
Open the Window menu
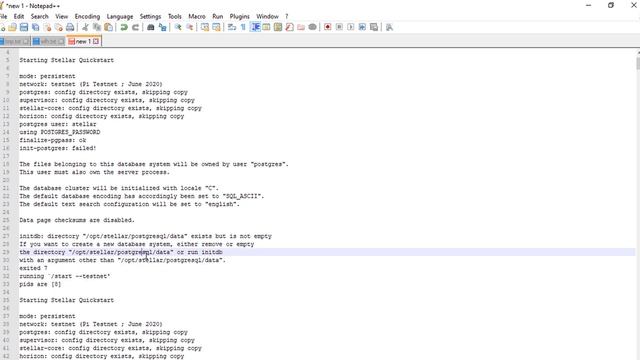pos(267,16)
